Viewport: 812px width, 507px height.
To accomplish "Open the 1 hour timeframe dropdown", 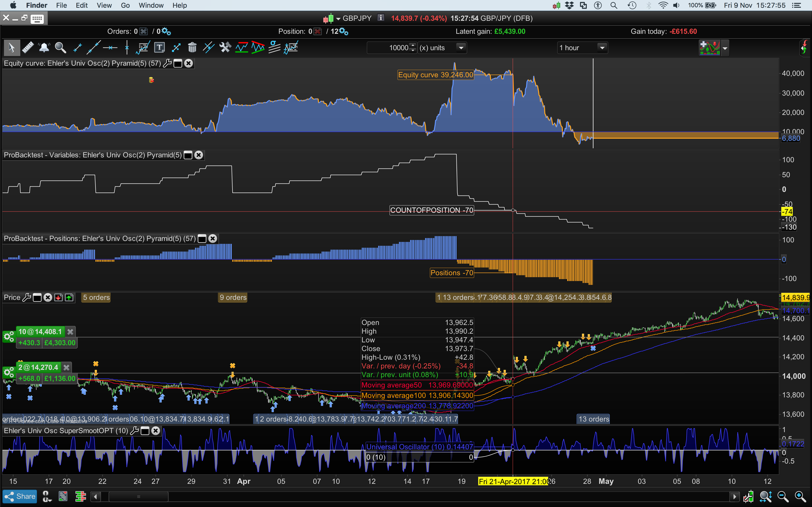I will (602, 48).
